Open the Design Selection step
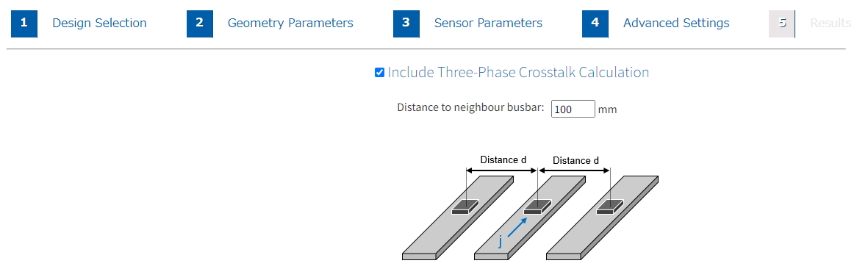Image resolution: width=868 pixels, height=280 pixels. coord(100,24)
